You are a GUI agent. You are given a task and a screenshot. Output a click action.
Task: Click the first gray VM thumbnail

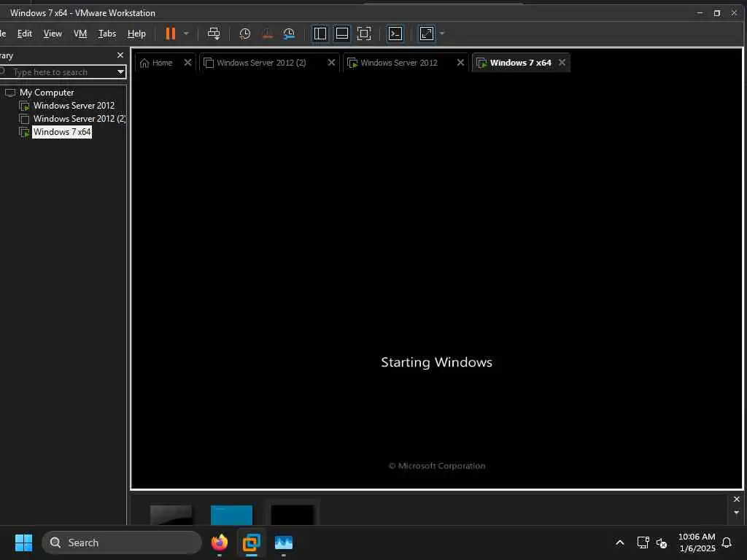point(171,516)
